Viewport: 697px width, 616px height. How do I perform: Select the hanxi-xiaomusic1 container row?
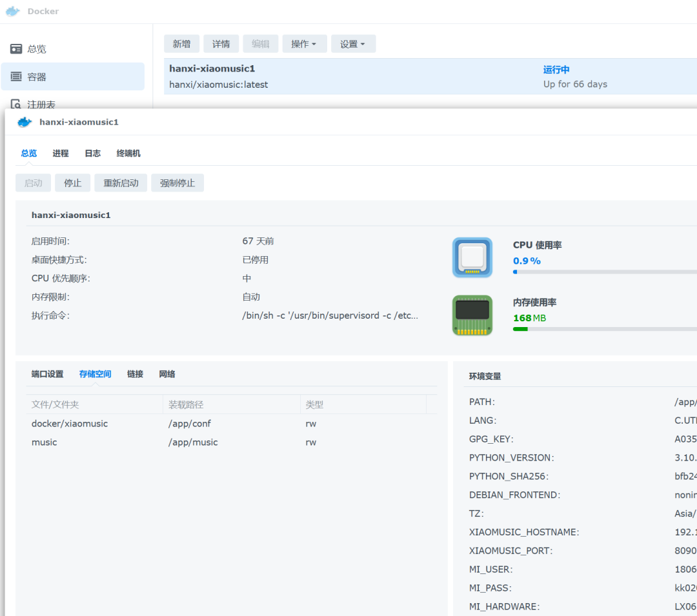[x=430, y=76]
